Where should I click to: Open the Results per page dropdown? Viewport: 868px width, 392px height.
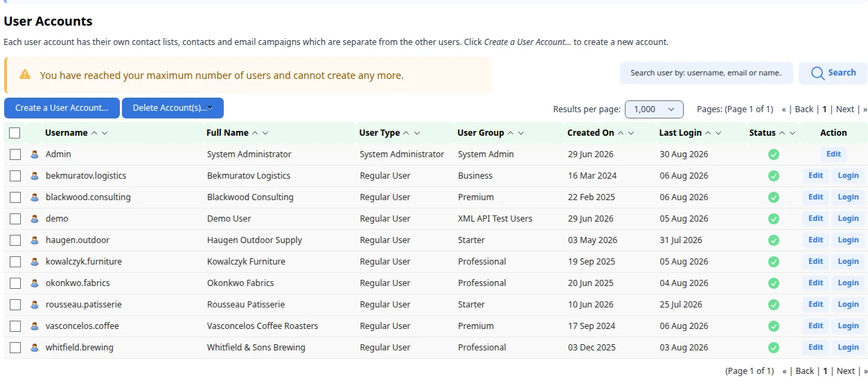(x=654, y=109)
